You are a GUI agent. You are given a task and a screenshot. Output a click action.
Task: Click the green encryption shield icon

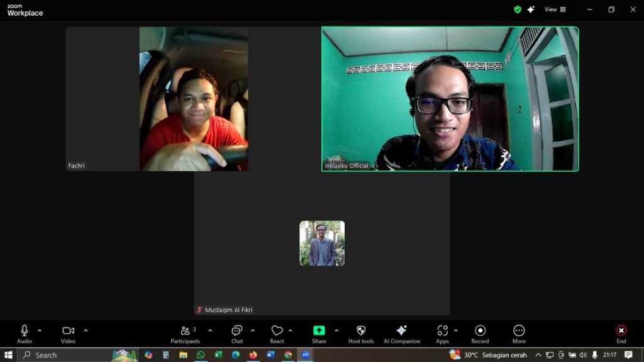click(x=517, y=9)
